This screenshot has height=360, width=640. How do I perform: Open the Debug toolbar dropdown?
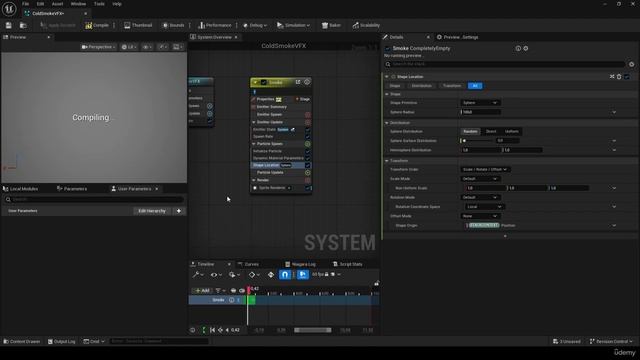coord(255,25)
